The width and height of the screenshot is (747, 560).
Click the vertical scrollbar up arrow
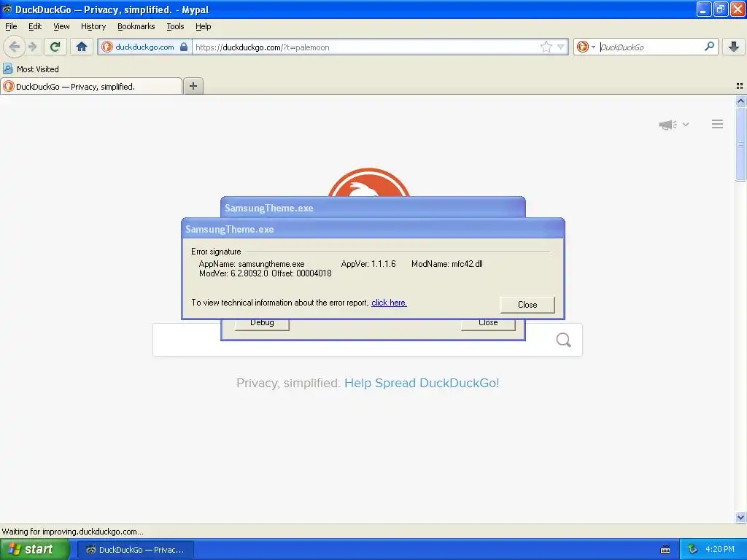coord(740,101)
